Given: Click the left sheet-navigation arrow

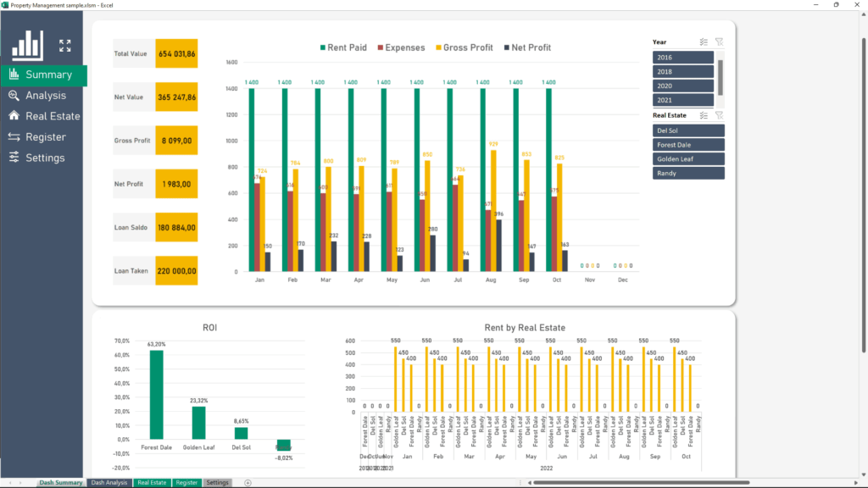Looking at the screenshot, I should (10, 482).
